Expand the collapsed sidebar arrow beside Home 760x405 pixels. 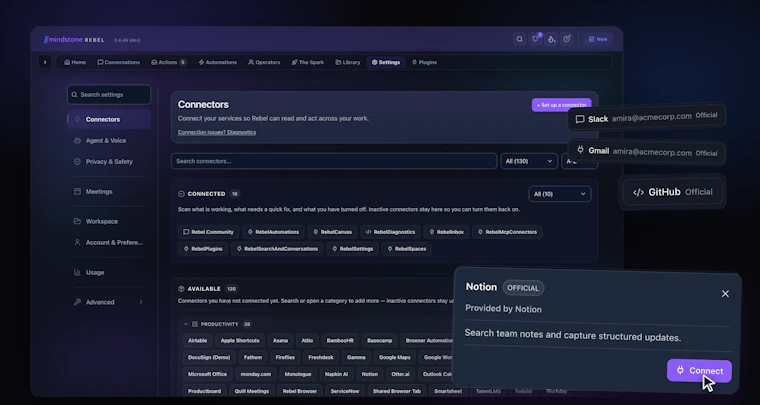(x=45, y=62)
